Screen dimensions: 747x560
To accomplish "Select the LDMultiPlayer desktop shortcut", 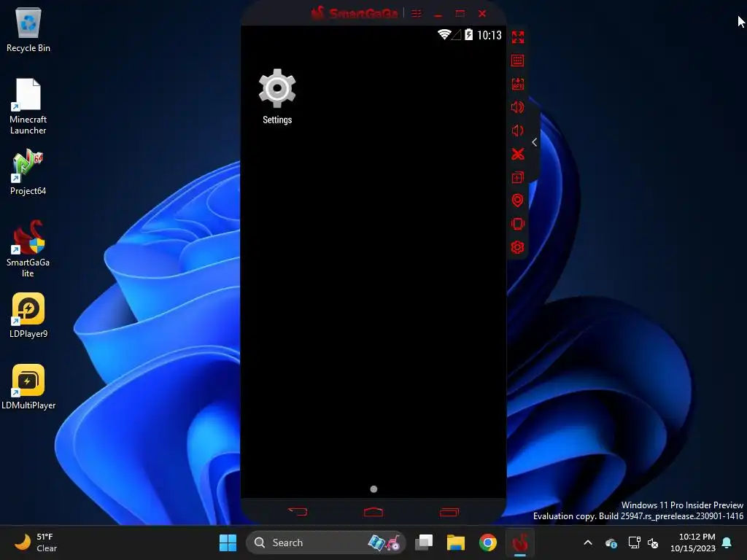I will [28, 386].
